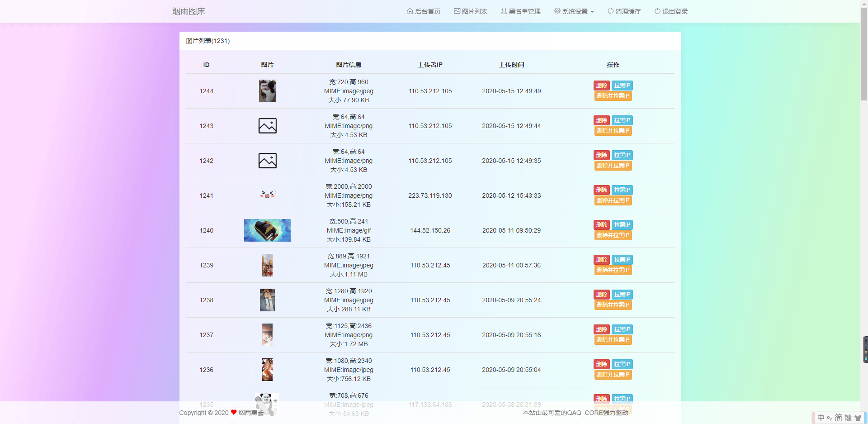The width and height of the screenshot is (868, 424).
Task: Click 拉黑IP button for image 1239
Action: pos(622,259)
